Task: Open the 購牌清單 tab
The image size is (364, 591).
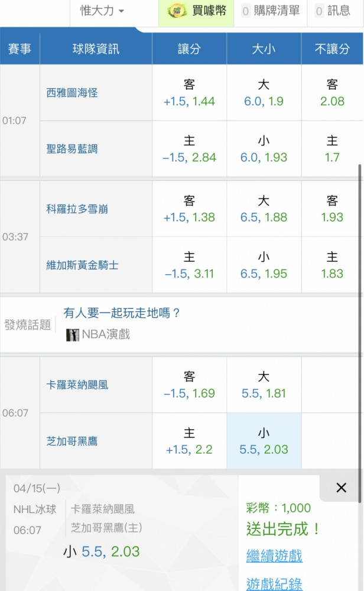Action: (271, 11)
